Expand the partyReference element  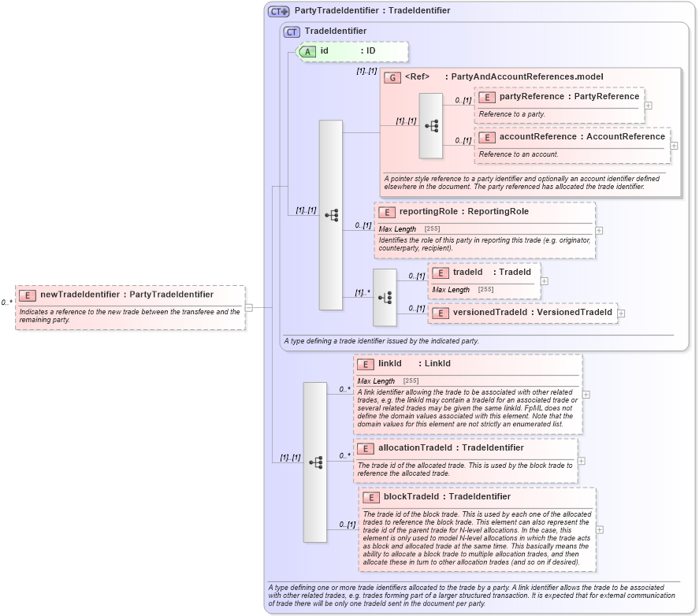pos(649,106)
